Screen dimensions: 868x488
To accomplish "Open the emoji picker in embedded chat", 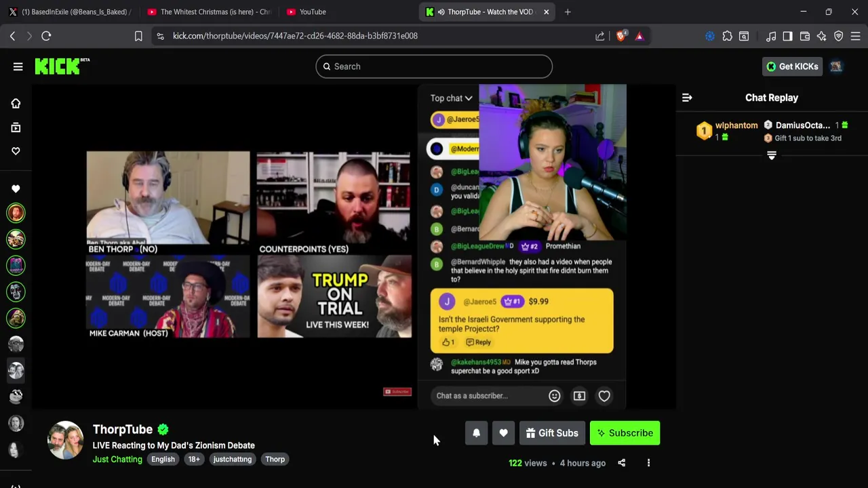I will (x=554, y=396).
